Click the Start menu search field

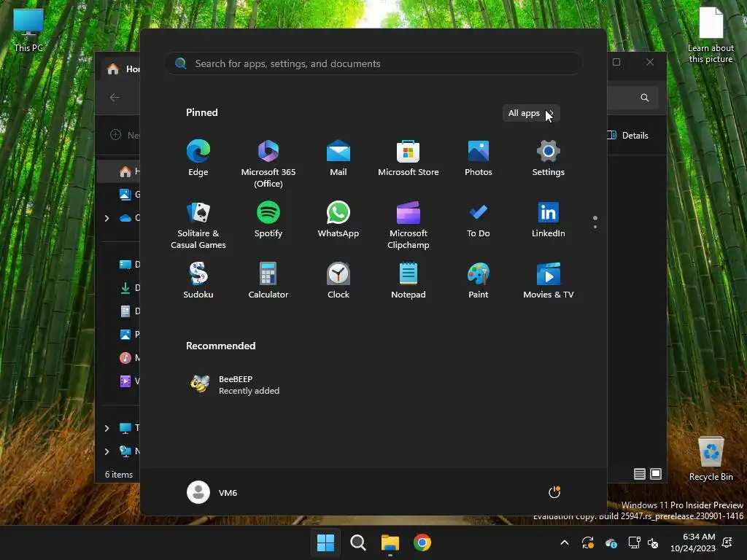(x=373, y=63)
